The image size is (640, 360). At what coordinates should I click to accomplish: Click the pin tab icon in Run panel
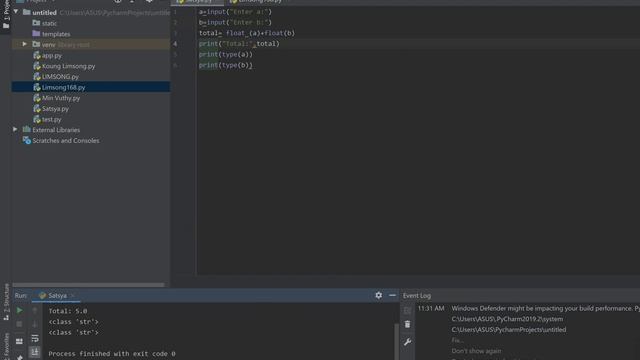tap(19, 357)
